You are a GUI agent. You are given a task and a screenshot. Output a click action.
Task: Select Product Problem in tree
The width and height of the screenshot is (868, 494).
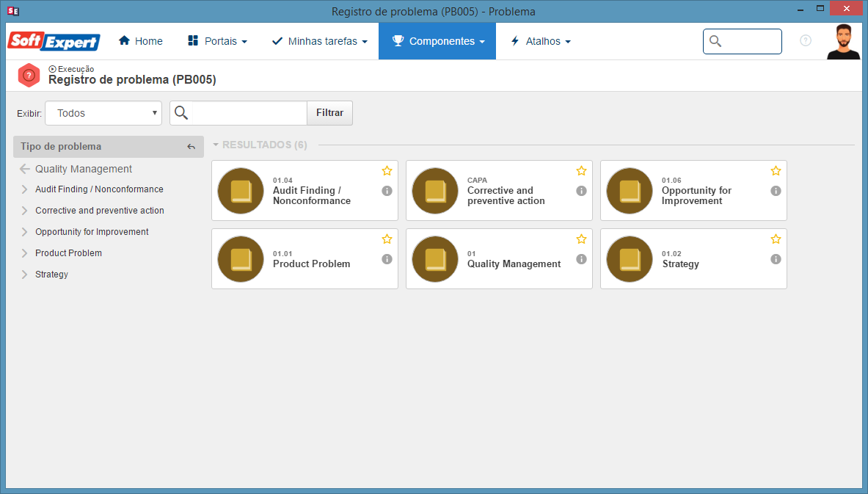[x=69, y=253]
